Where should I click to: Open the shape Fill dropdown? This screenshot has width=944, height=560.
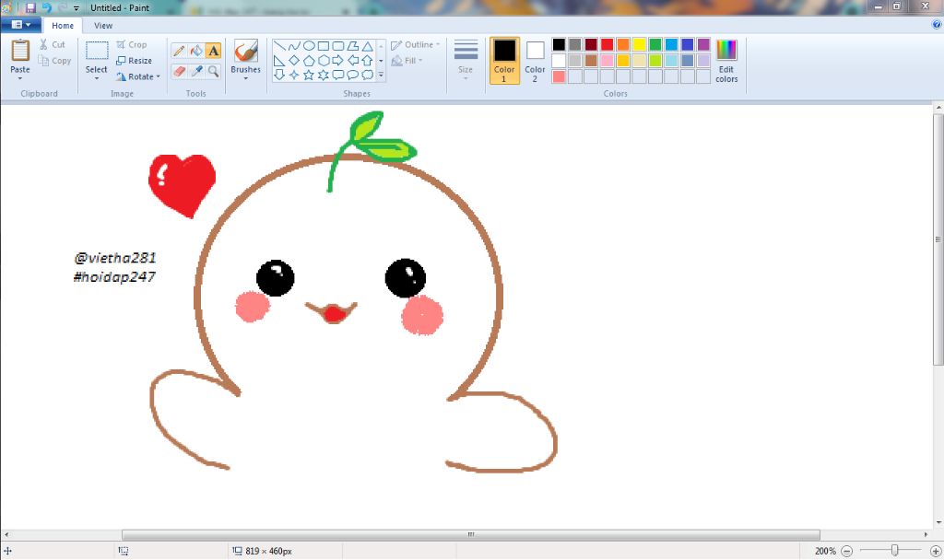pyautogui.click(x=407, y=61)
